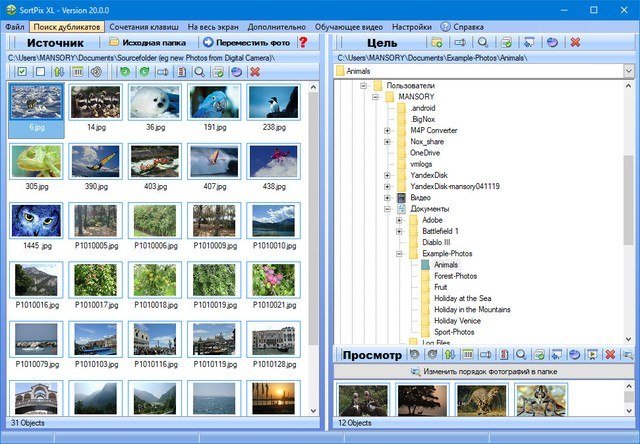Screen dimensions: 640x444
Task: Click the Исходная папка button
Action: (149, 43)
